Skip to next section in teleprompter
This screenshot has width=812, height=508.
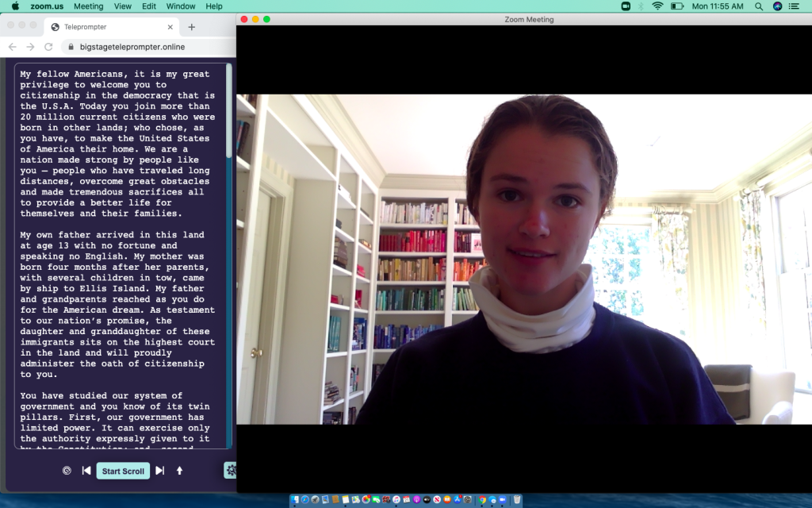tap(159, 471)
